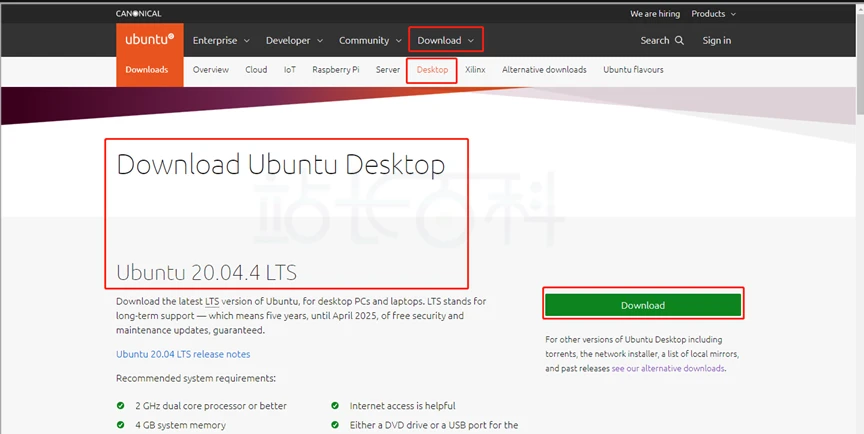Viewport: 864px width, 434px height.
Task: Expand the Enterprise chevron arrow
Action: point(246,41)
